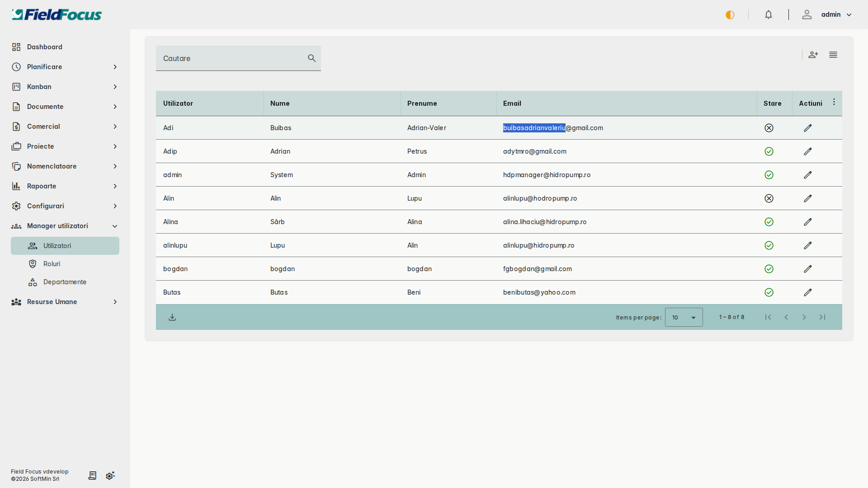Open the column options three-dot menu

click(834, 102)
